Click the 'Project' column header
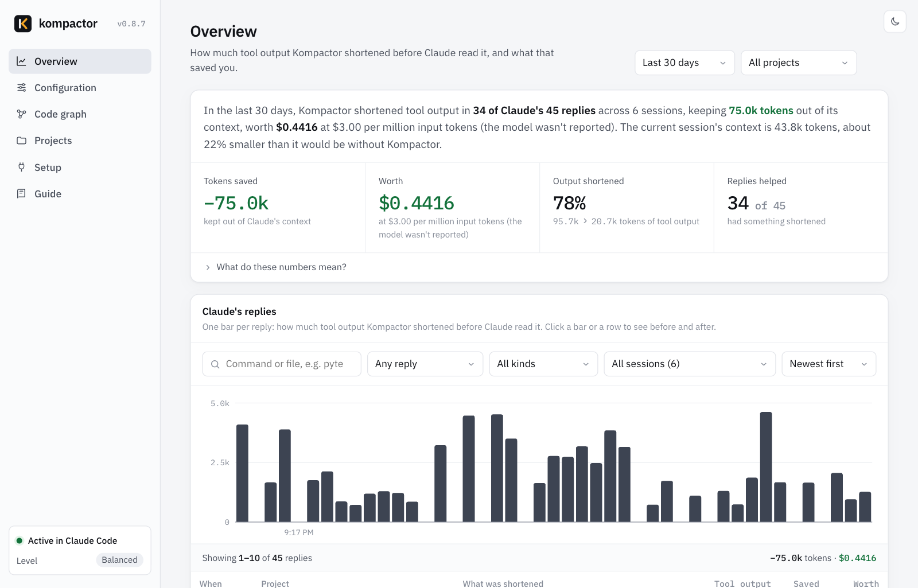 pos(275,583)
